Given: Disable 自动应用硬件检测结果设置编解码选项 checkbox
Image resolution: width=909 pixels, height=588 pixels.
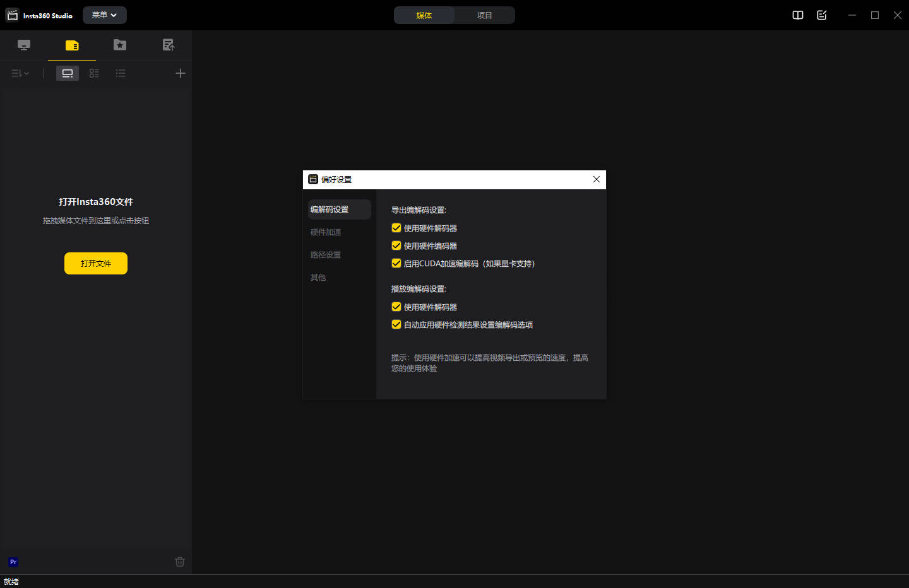Looking at the screenshot, I should click(x=396, y=325).
